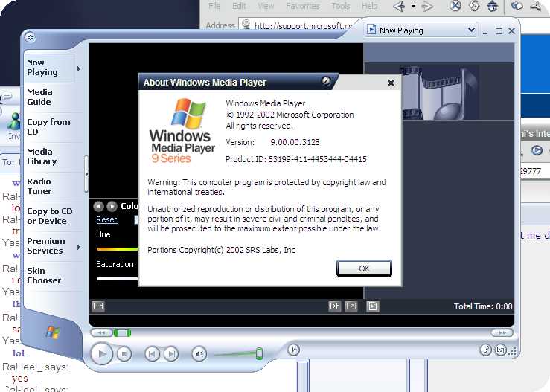This screenshot has width=550, height=392.
Task: Click the Stop button
Action: [x=124, y=354]
